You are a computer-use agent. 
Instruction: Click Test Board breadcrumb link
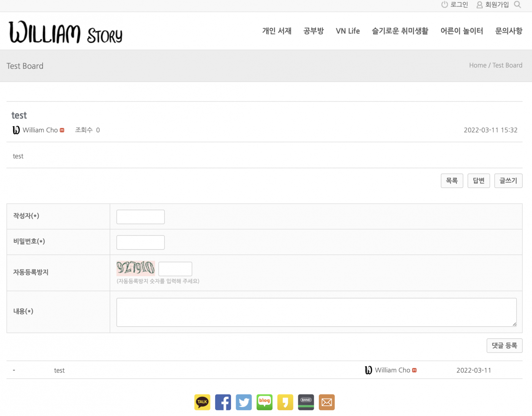507,65
